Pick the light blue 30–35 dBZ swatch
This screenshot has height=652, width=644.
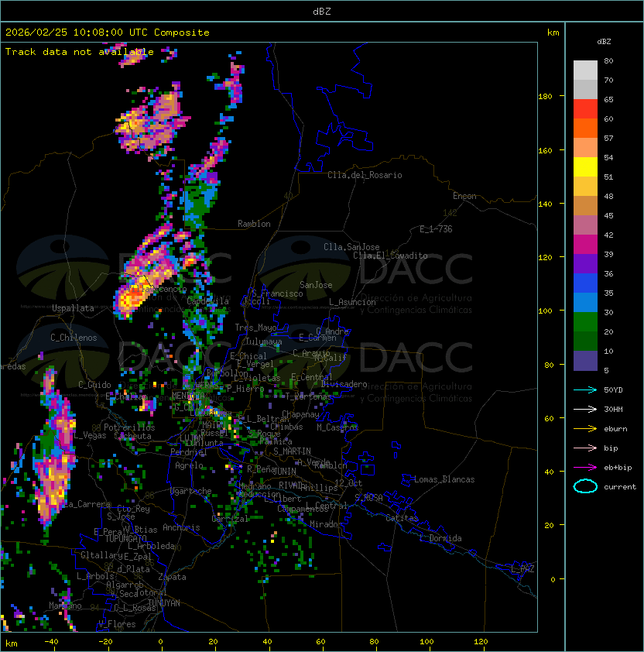coord(585,302)
